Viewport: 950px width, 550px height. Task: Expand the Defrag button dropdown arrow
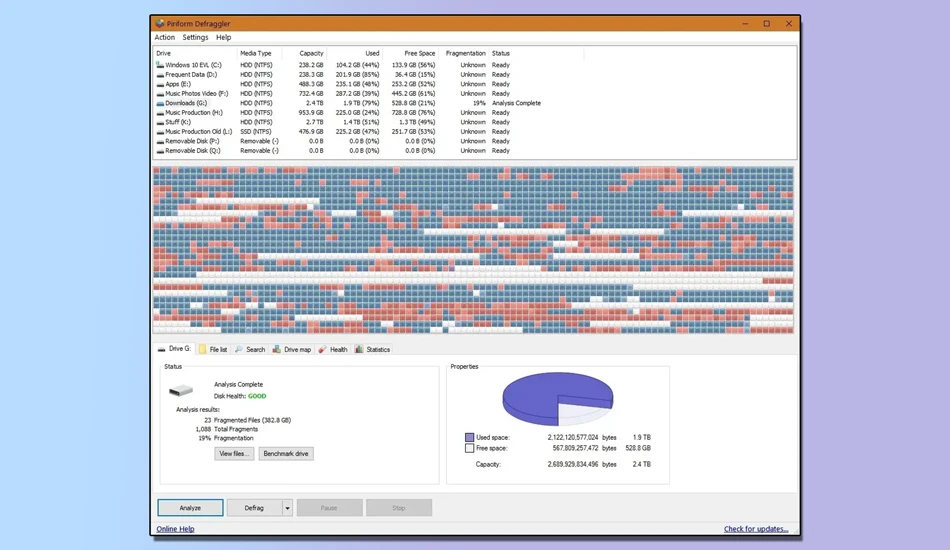pyautogui.click(x=287, y=508)
